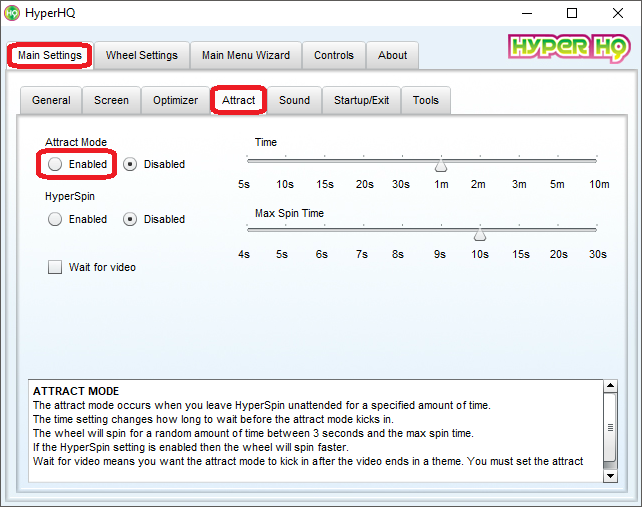Open the About tab

[x=392, y=55]
